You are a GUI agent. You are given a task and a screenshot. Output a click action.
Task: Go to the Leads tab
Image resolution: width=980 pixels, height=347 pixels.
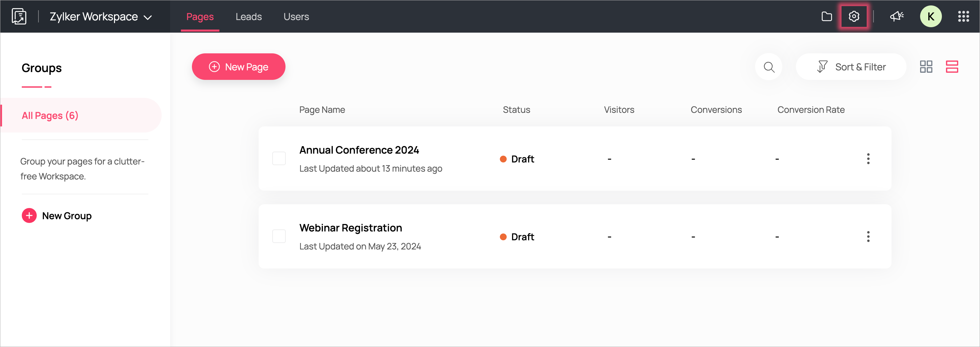[248, 17]
